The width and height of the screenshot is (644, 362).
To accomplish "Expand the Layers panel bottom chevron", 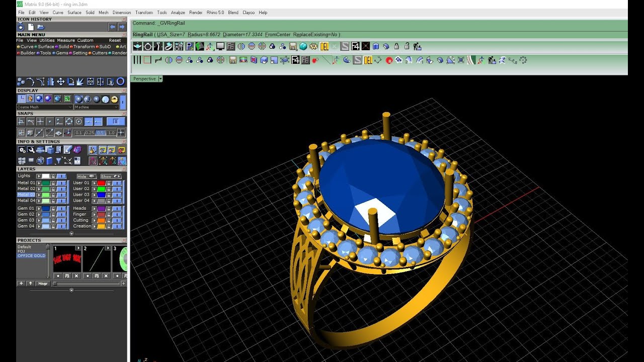I will click(71, 234).
